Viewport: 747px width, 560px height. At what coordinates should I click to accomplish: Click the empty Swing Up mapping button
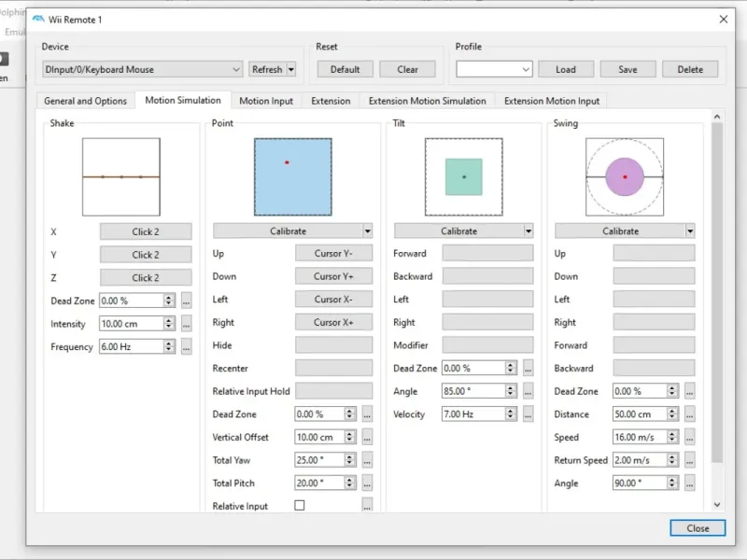(655, 253)
